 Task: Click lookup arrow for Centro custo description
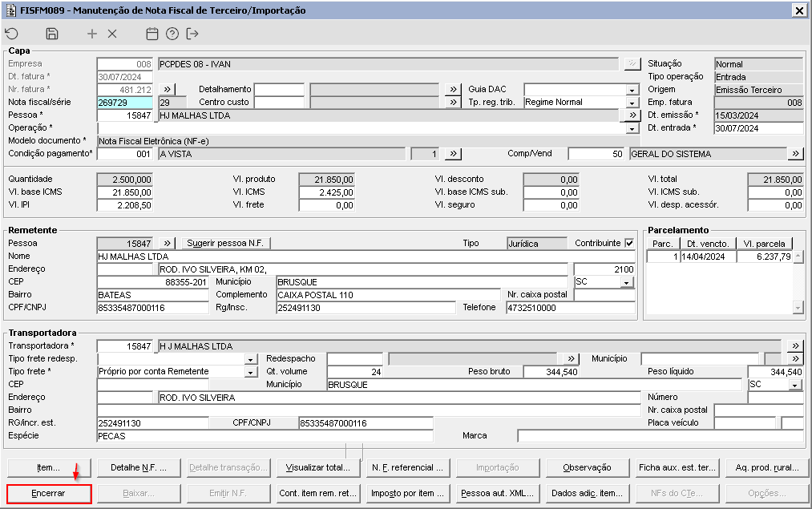[453, 102]
